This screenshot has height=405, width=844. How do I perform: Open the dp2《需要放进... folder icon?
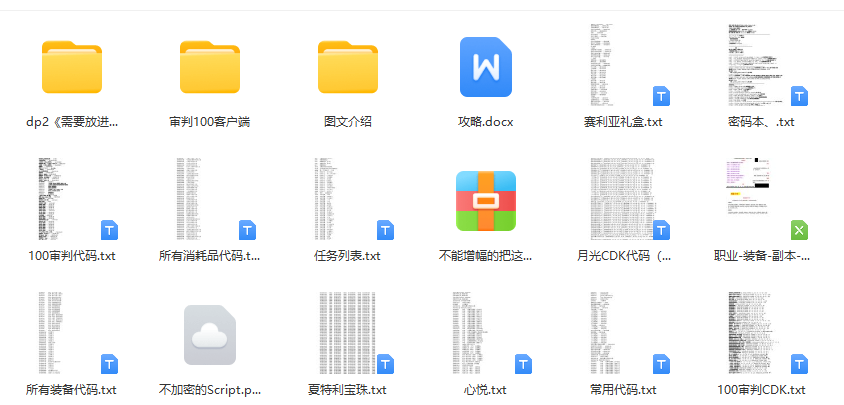(x=72, y=66)
